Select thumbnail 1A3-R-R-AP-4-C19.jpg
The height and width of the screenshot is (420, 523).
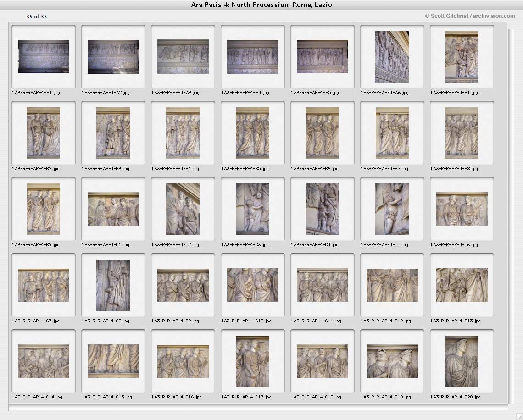(392, 361)
